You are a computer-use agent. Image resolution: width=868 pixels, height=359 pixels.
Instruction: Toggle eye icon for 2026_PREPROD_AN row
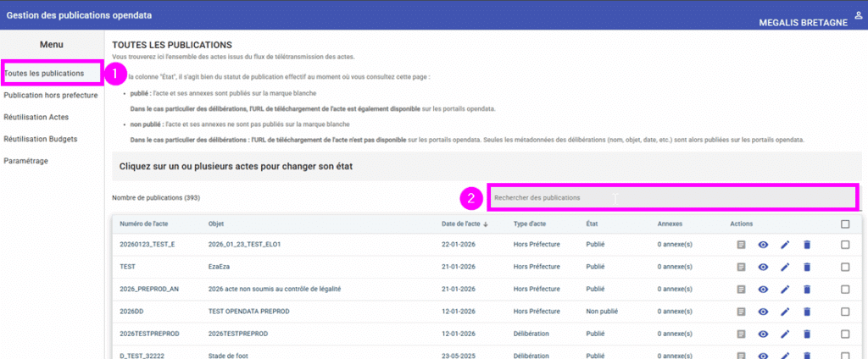pos(763,290)
